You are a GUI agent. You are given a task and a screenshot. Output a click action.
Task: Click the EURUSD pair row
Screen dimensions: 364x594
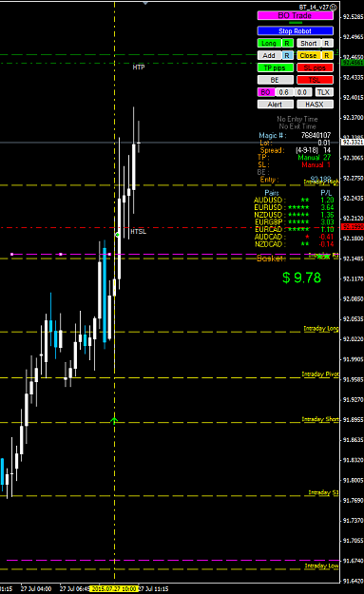click(294, 207)
